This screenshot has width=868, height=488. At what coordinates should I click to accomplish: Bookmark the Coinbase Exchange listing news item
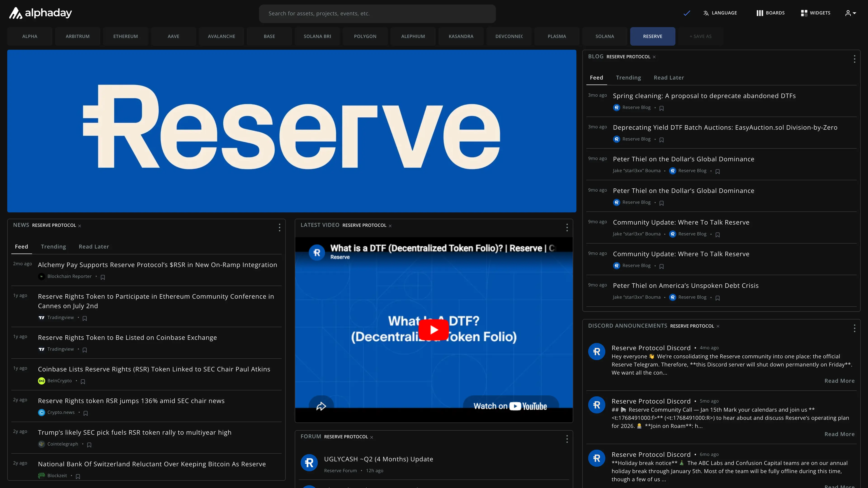[85, 350]
